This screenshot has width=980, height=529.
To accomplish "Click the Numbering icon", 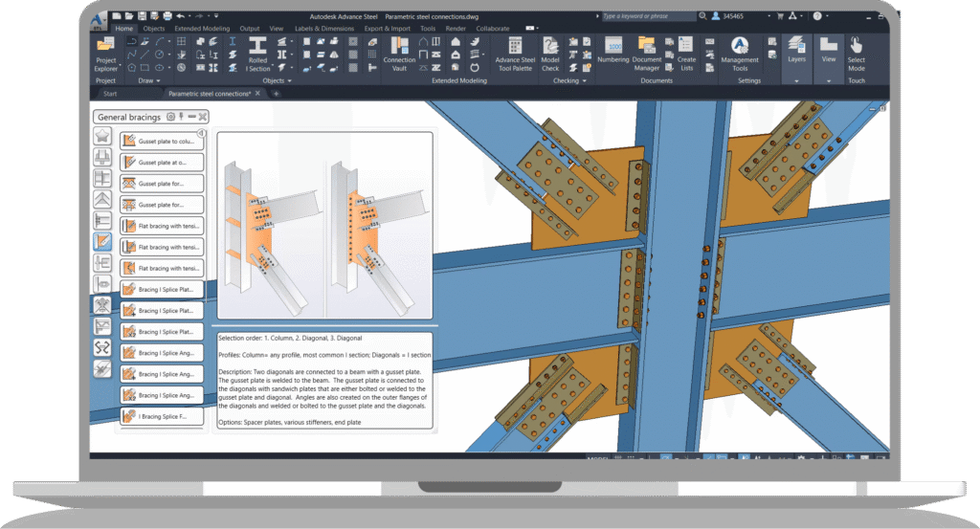I will click(x=613, y=50).
